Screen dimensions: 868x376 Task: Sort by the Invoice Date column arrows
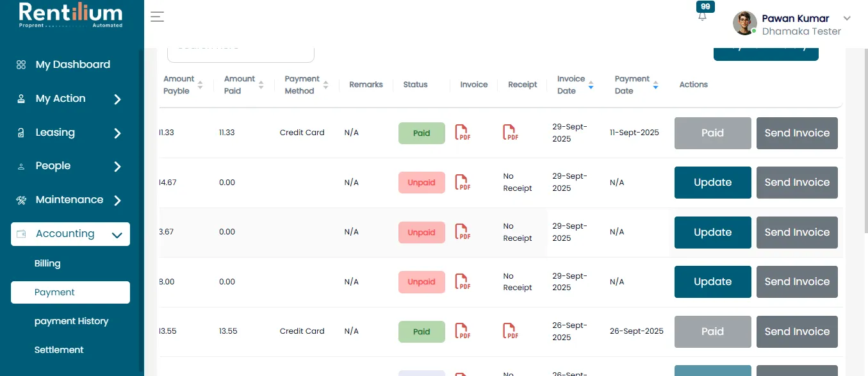[591, 85]
